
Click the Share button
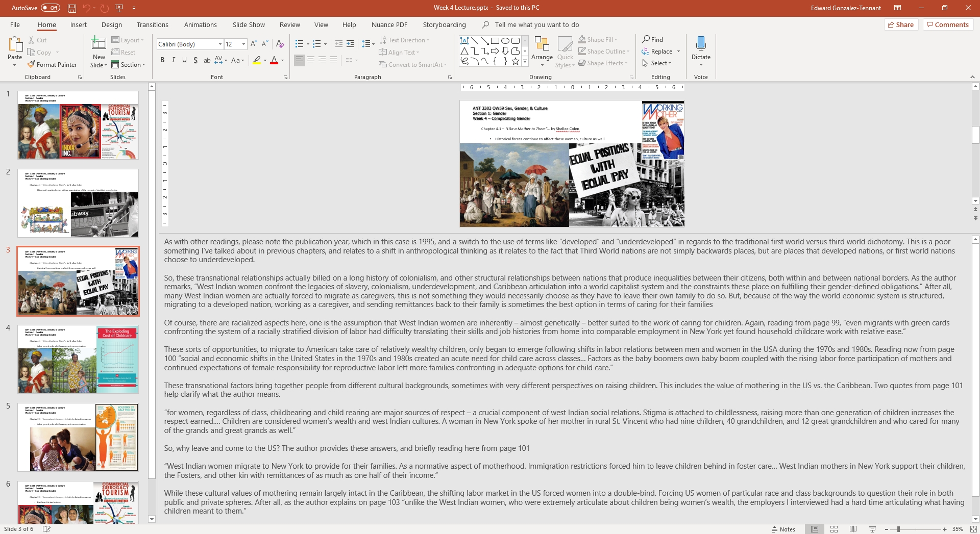tap(901, 24)
